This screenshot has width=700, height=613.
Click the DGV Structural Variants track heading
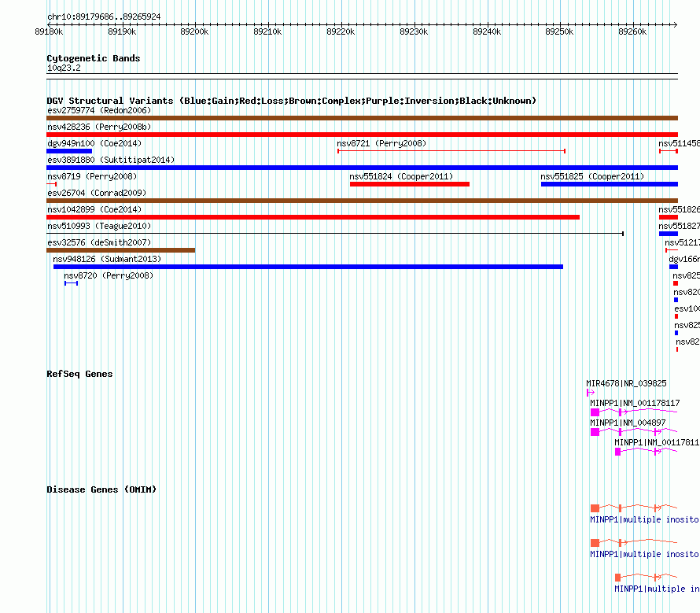click(x=292, y=101)
